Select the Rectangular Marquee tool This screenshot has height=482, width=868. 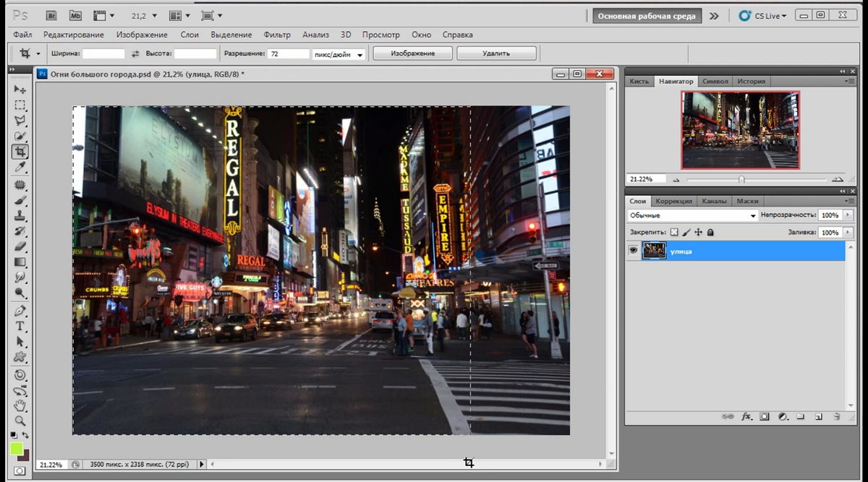[x=20, y=105]
